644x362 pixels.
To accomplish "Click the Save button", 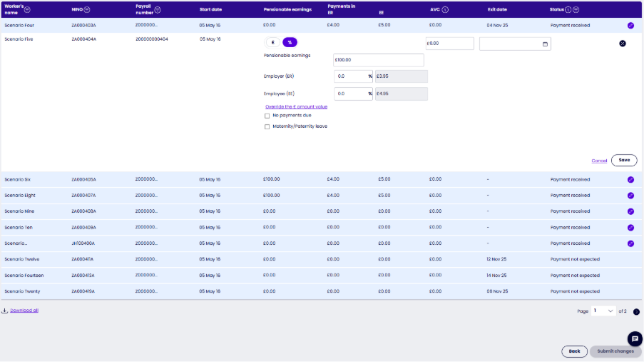I will click(x=624, y=161).
